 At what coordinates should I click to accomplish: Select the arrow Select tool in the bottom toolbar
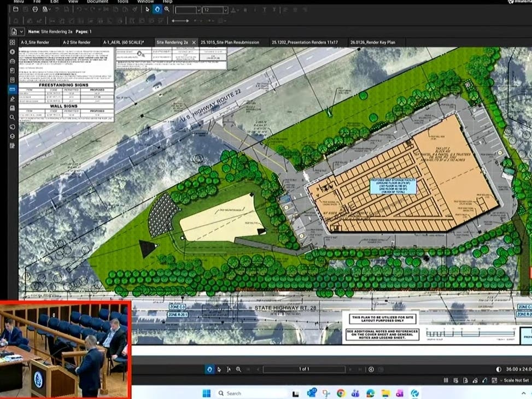pos(219,368)
